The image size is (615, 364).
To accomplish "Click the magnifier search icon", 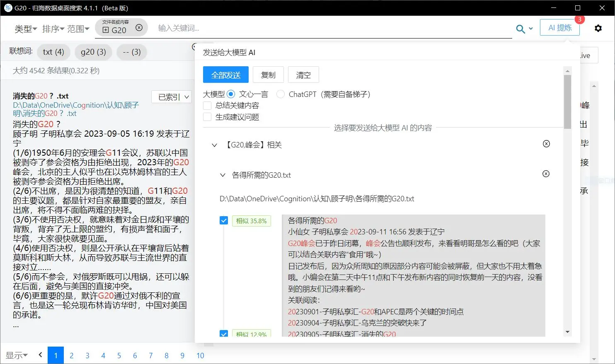I will point(520,29).
